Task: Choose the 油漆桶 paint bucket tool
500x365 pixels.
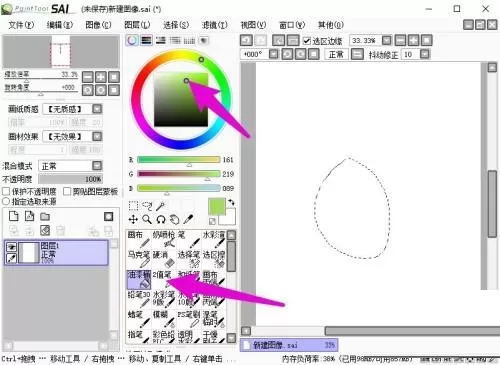Action: pyautogui.click(x=139, y=279)
